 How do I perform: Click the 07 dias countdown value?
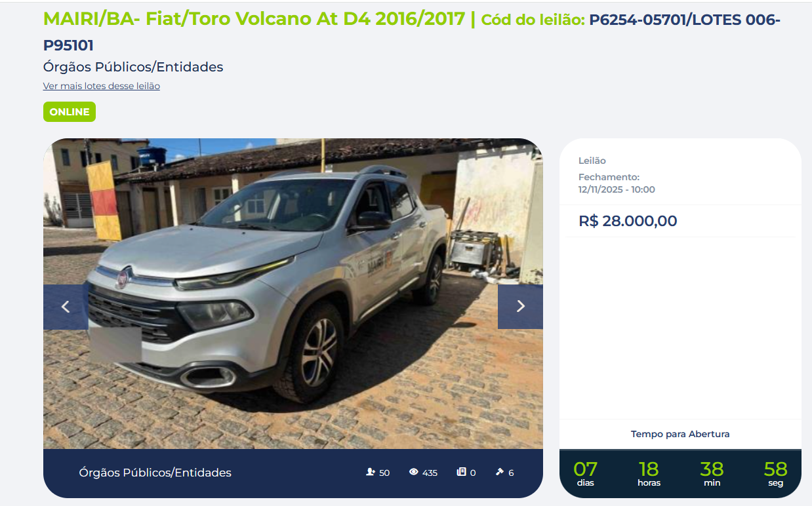585,469
